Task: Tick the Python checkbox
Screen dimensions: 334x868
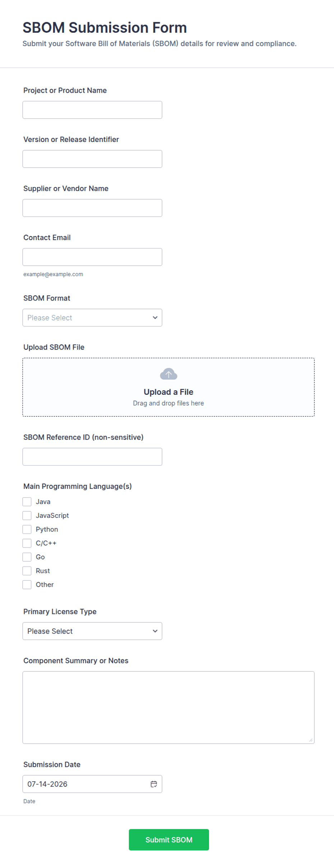Action: click(x=27, y=529)
